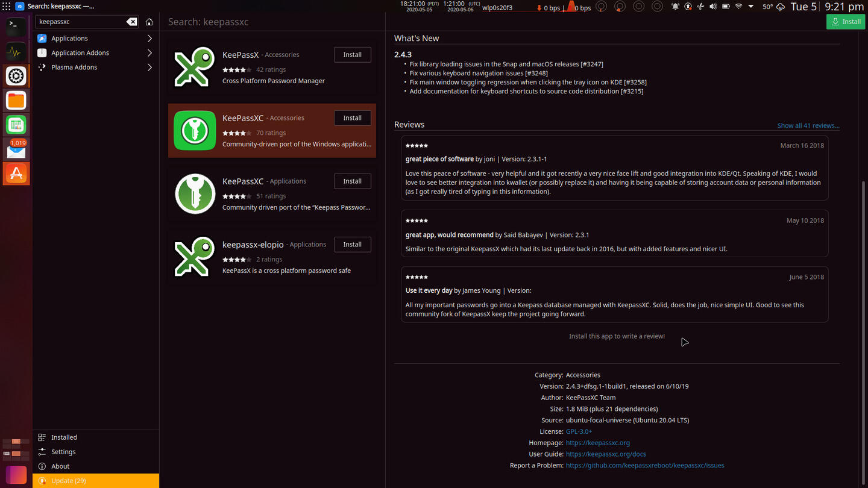The width and height of the screenshot is (868, 488).
Task: Open the keepassxc.org homepage link
Action: point(598,443)
